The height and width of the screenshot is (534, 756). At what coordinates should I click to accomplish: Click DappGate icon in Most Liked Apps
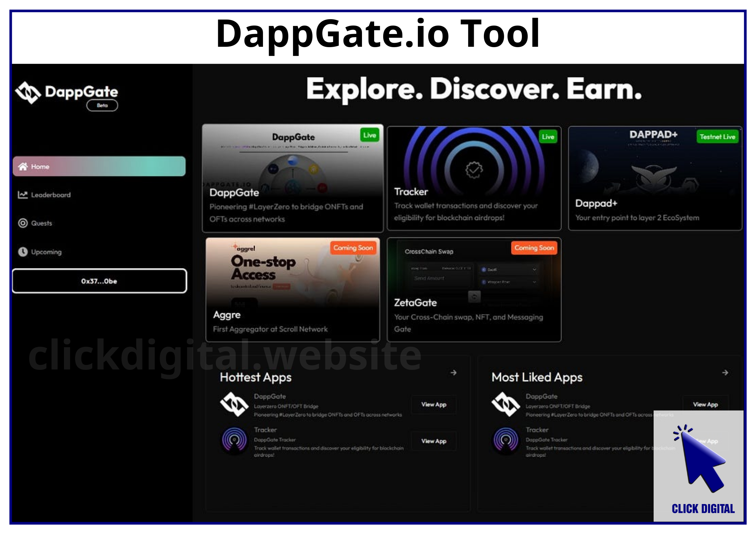tap(505, 404)
